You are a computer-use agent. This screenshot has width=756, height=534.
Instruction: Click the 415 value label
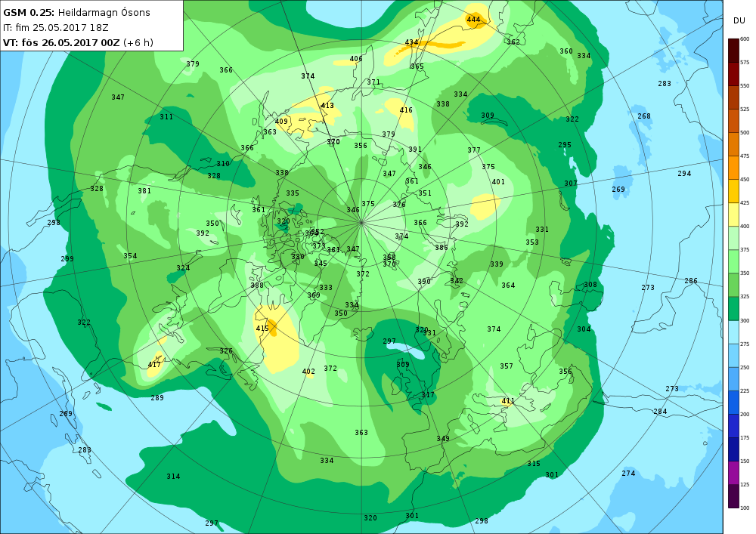point(262,329)
